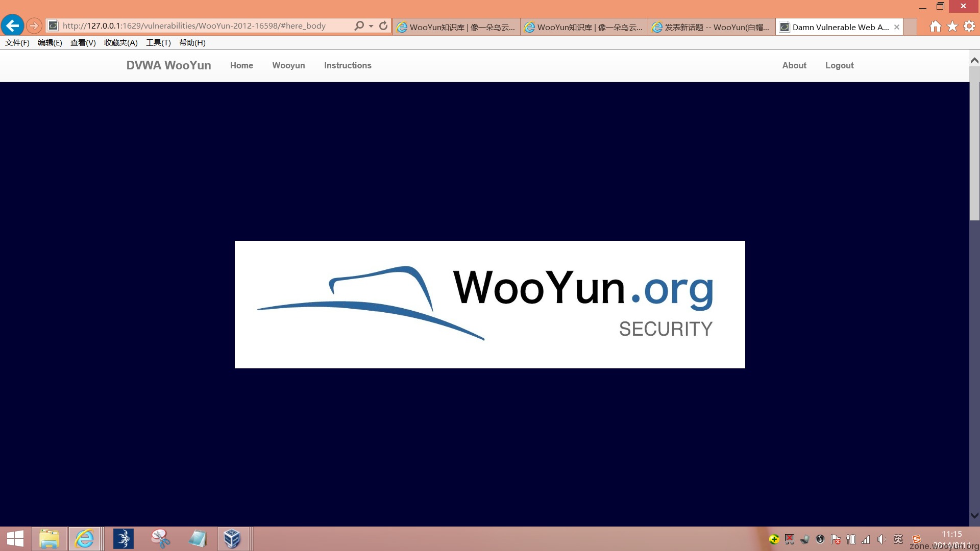Toggle the 英 input language indicator
Image resolution: width=980 pixels, height=551 pixels.
point(898,539)
